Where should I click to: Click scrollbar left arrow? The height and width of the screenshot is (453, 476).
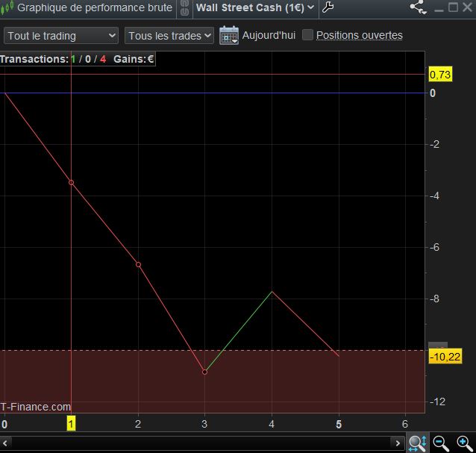5,443
